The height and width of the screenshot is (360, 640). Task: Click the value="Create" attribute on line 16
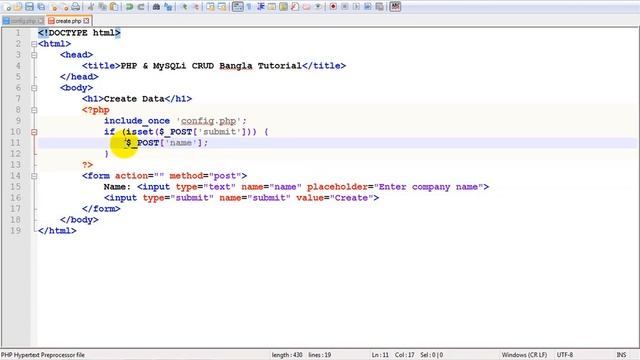335,198
